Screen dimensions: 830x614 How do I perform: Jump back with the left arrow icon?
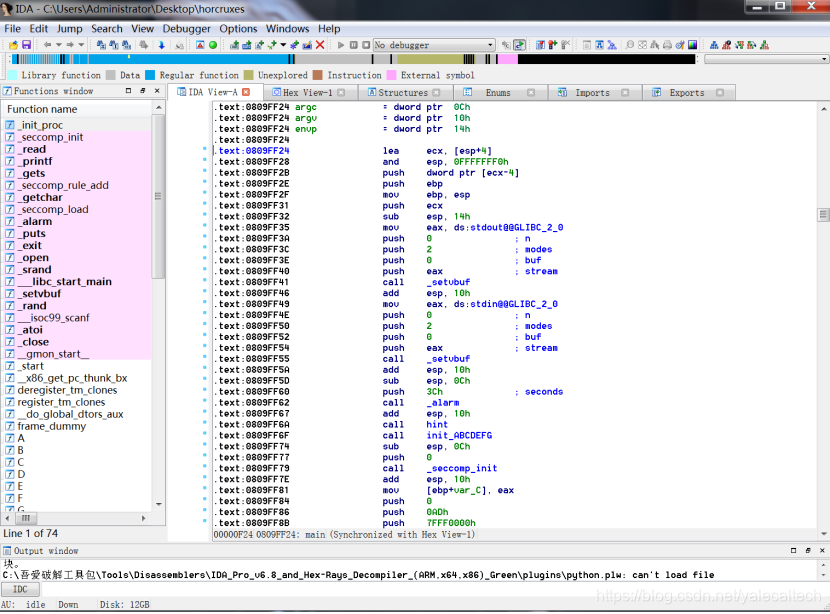(48, 45)
